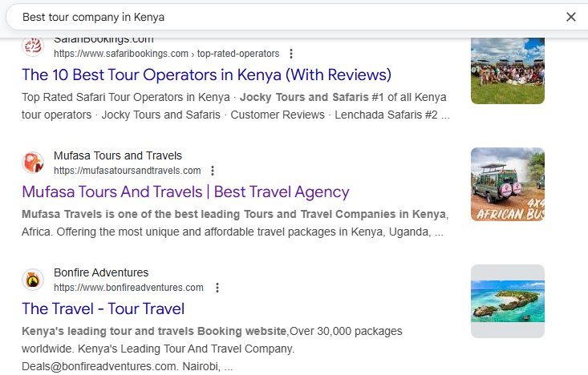Open three-dot menu beside mufasatoursandtravels.com
Screen dimensions: 588x375
[213, 171]
